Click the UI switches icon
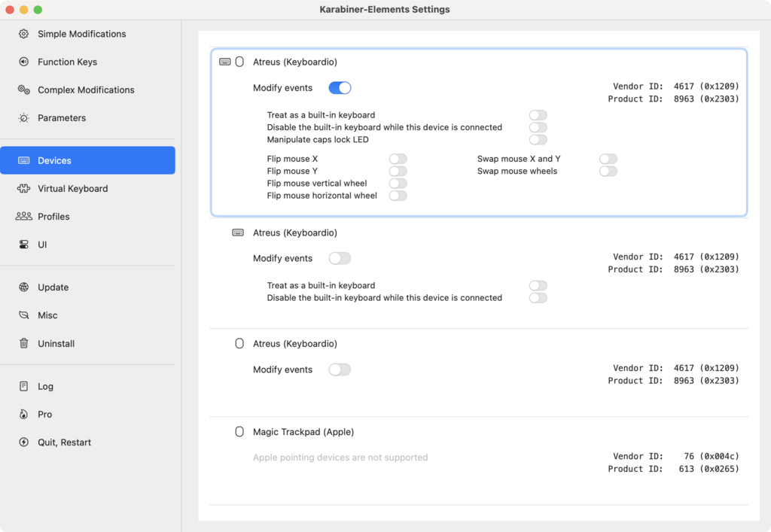 [x=23, y=245]
